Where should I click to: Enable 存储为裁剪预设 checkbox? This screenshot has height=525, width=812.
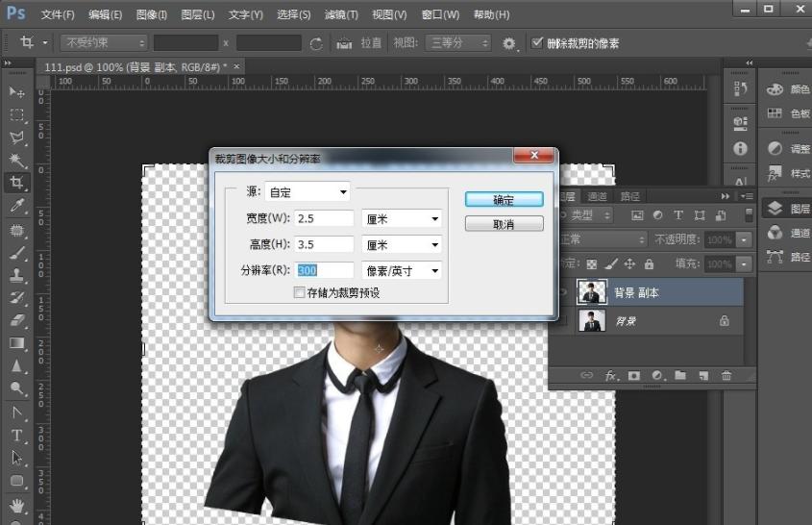click(x=300, y=292)
